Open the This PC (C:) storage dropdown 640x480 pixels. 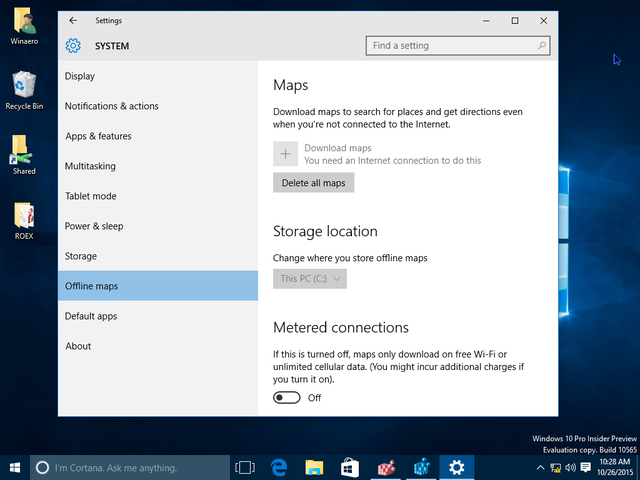pyautogui.click(x=310, y=279)
